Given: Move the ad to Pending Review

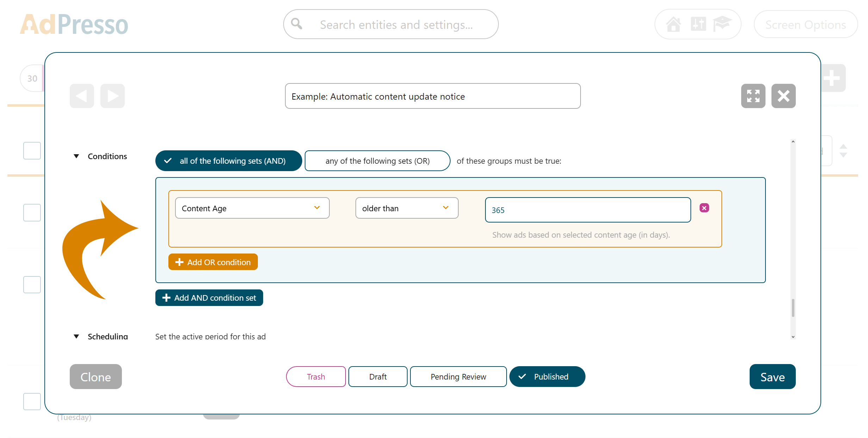Looking at the screenshot, I should pos(458,376).
